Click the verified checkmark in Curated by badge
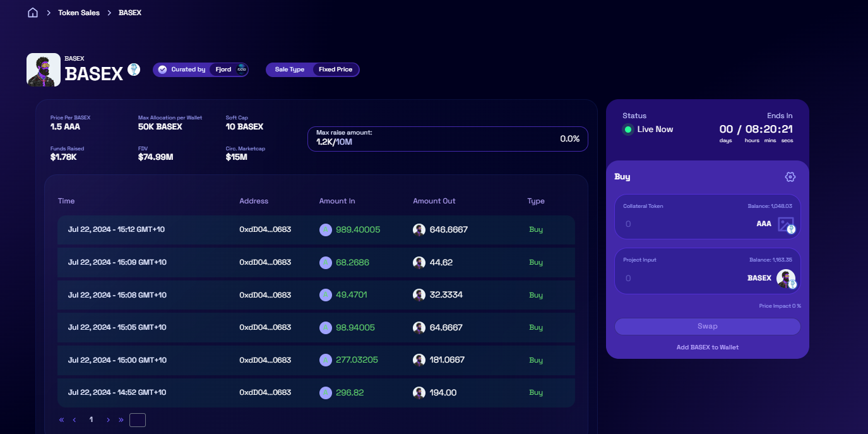This screenshot has width=868, height=434. (x=162, y=69)
